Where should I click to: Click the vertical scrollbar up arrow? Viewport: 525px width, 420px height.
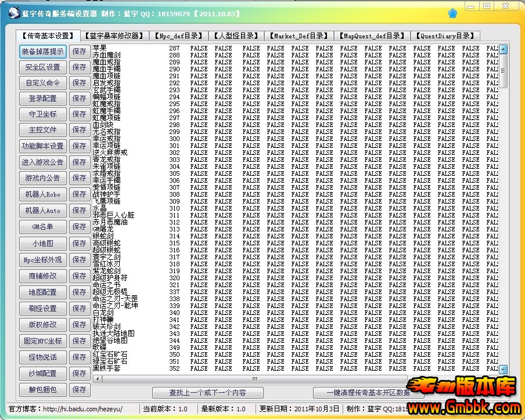tap(504, 49)
